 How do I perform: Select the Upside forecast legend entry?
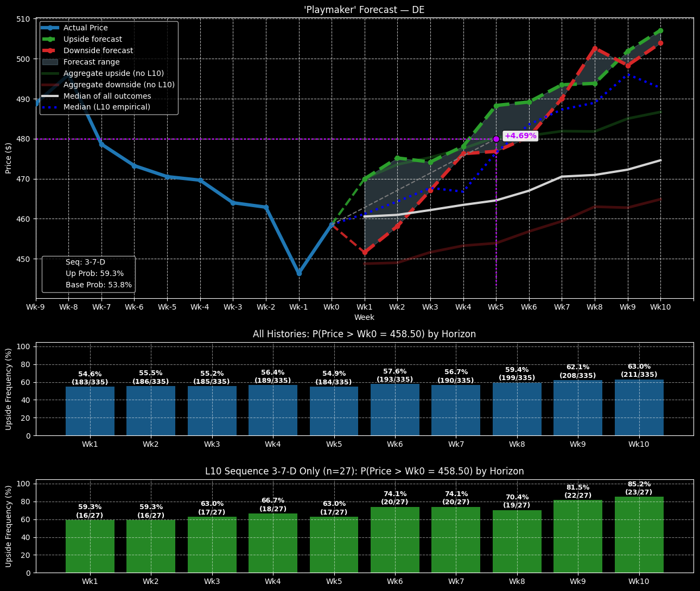click(92, 39)
